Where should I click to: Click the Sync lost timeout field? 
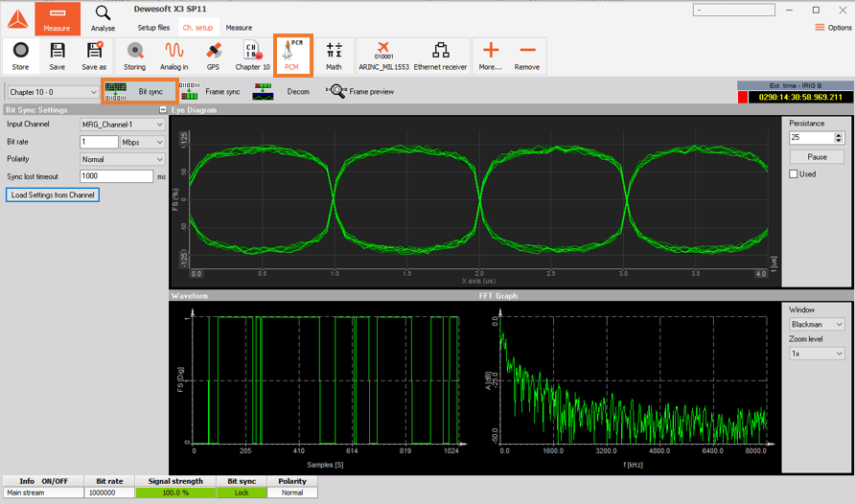116,176
